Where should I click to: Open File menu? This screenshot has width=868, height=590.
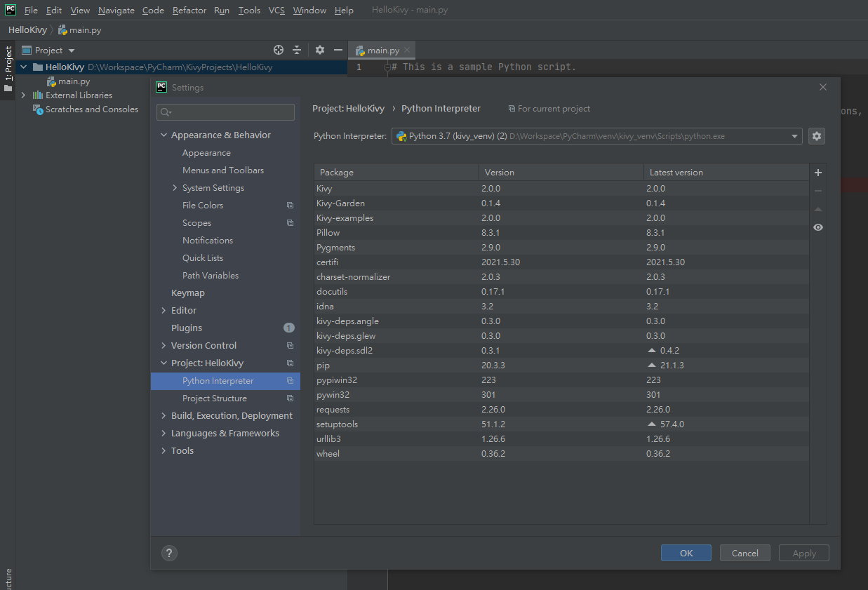tap(31, 11)
